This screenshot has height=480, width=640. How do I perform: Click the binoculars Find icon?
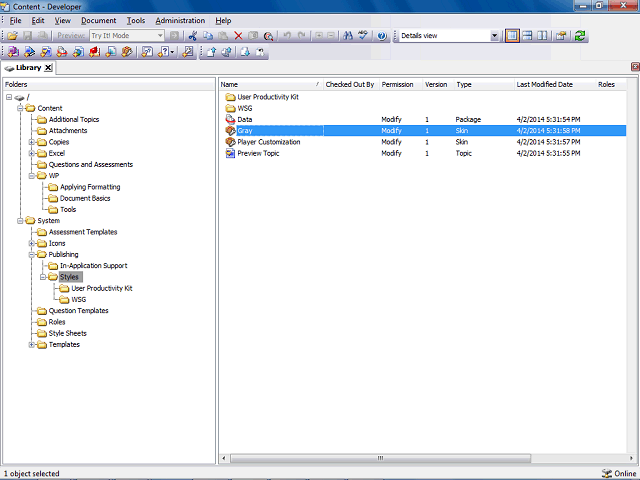[348, 36]
